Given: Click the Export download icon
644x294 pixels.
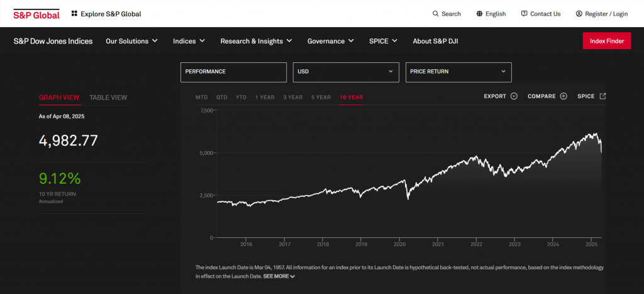Looking at the screenshot, I should [x=514, y=96].
